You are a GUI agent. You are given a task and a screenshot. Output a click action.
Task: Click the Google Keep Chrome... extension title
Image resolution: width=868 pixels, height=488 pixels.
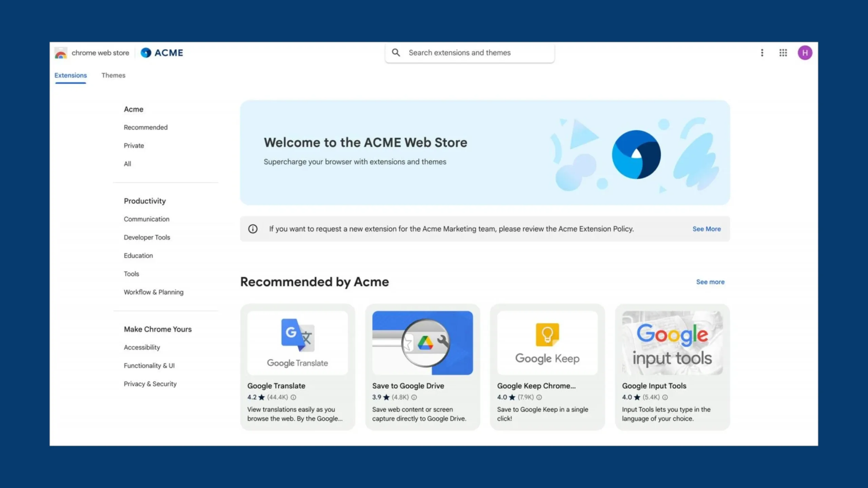click(x=536, y=386)
